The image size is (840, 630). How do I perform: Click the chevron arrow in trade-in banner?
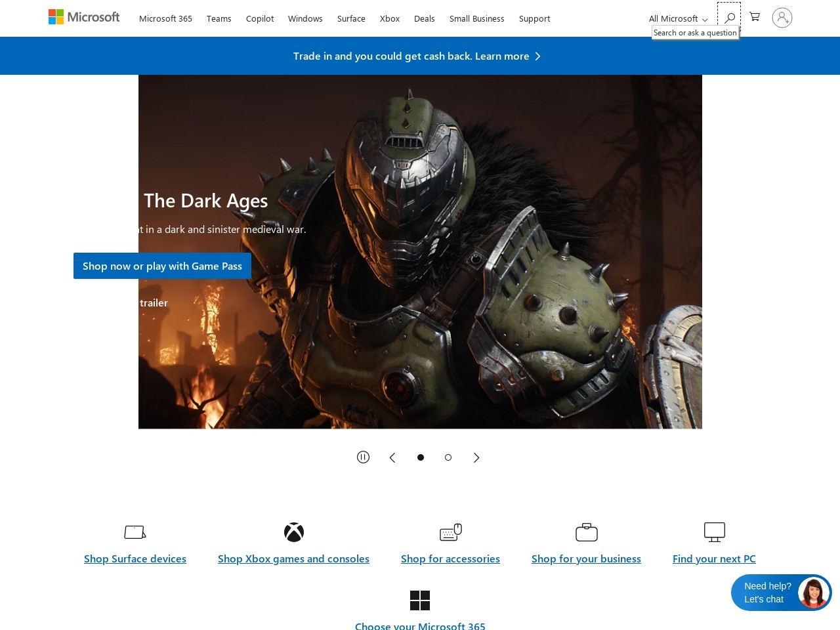[x=537, y=56]
